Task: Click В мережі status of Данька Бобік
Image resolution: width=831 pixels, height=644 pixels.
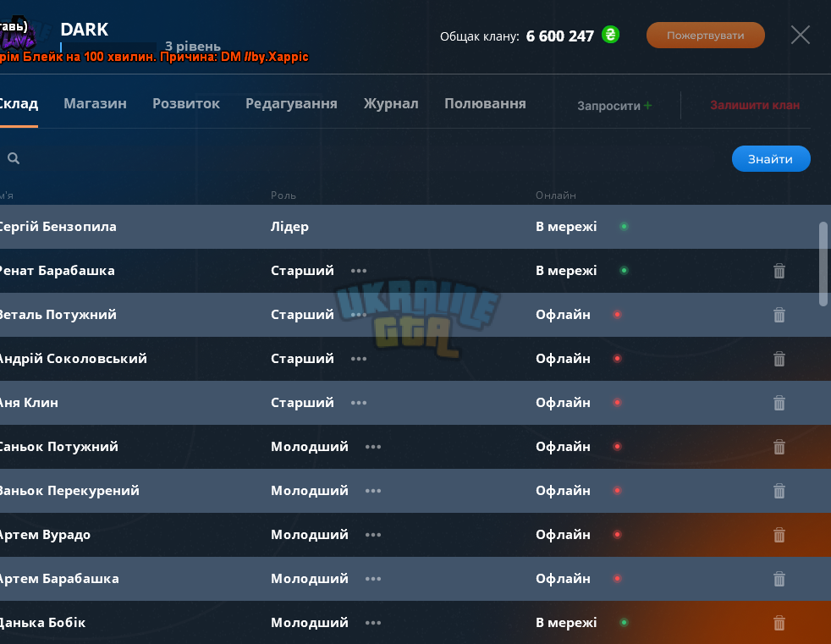Action: (x=566, y=622)
